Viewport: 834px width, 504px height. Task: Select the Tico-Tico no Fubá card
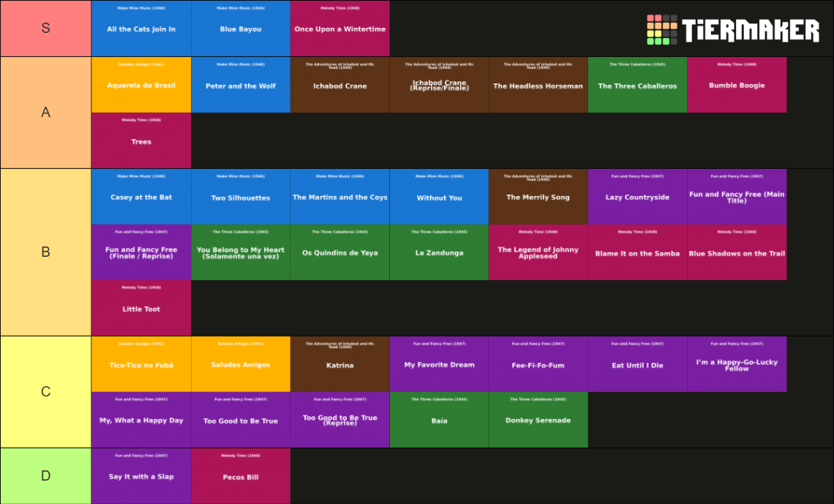[x=141, y=364]
